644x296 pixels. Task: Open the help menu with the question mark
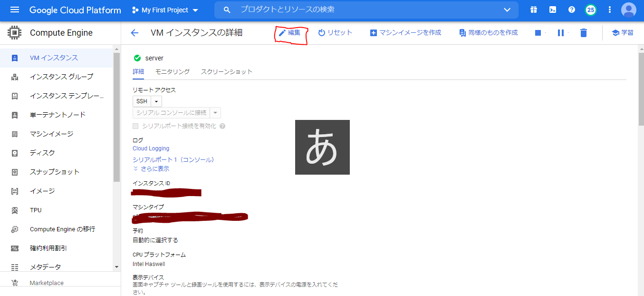click(x=571, y=10)
